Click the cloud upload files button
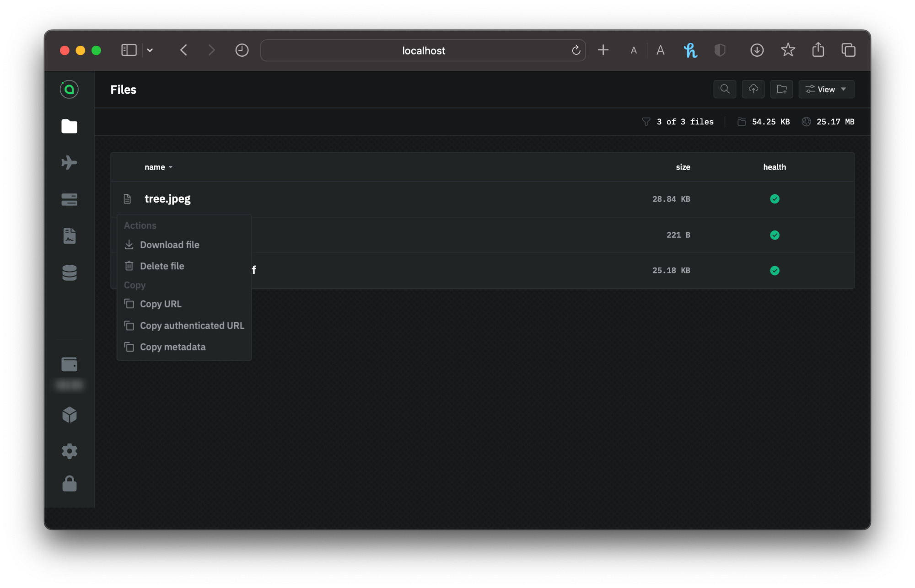This screenshot has width=915, height=588. tap(753, 89)
